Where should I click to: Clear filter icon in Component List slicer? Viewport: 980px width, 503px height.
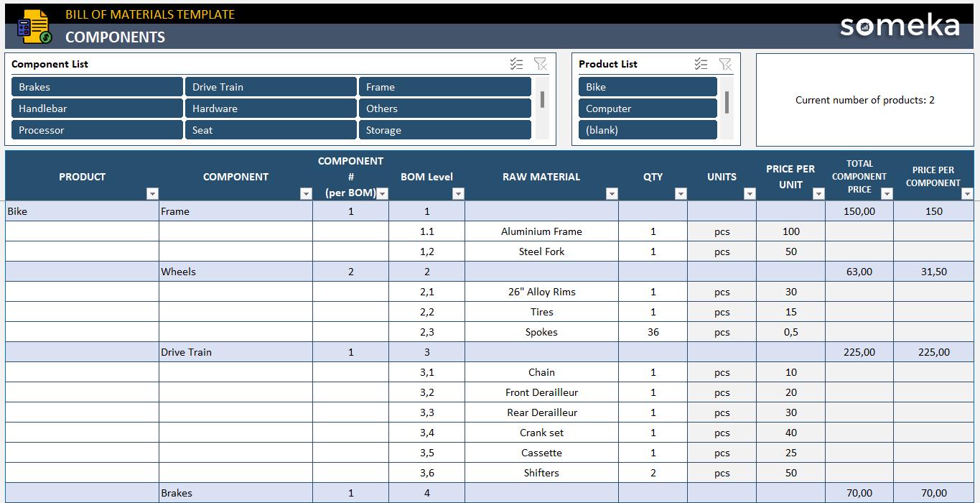(541, 64)
